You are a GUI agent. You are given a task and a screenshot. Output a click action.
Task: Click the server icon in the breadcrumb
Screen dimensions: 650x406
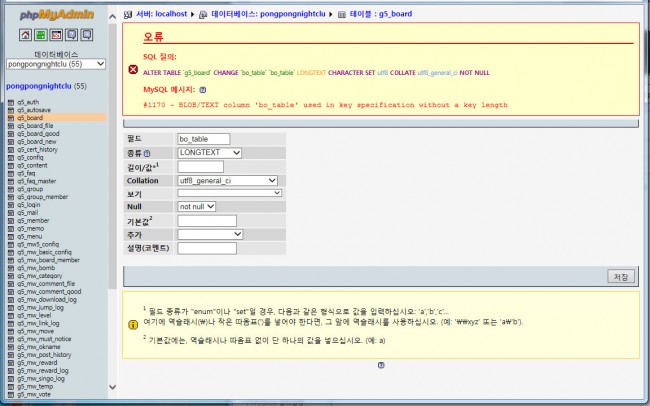(x=128, y=15)
